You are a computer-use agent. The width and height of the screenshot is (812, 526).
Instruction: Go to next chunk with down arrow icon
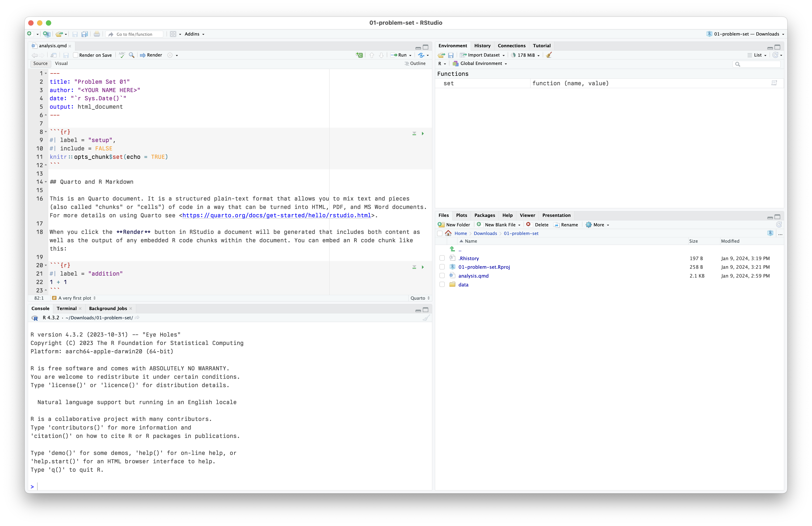382,55
